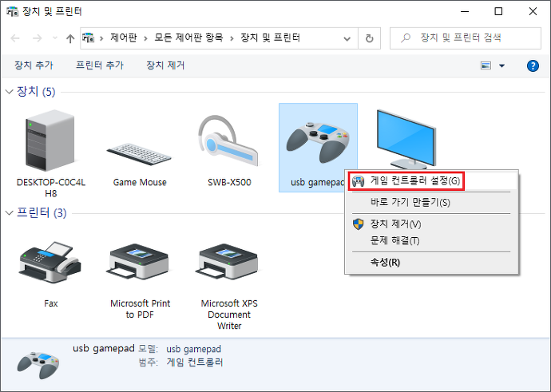Viewport: 551px width, 392px height.
Task: Select the DESKTOP-C0C4LH8 computer icon
Action: [50, 141]
